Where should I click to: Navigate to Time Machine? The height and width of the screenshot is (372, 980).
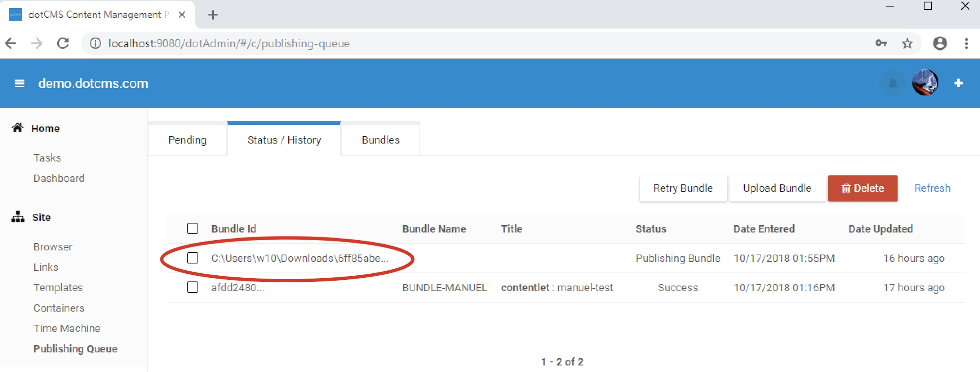coord(67,328)
